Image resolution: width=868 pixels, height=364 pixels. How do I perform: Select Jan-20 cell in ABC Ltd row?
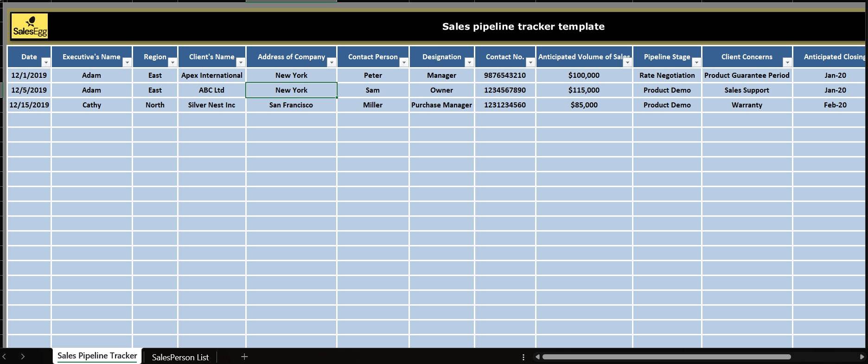click(x=830, y=90)
